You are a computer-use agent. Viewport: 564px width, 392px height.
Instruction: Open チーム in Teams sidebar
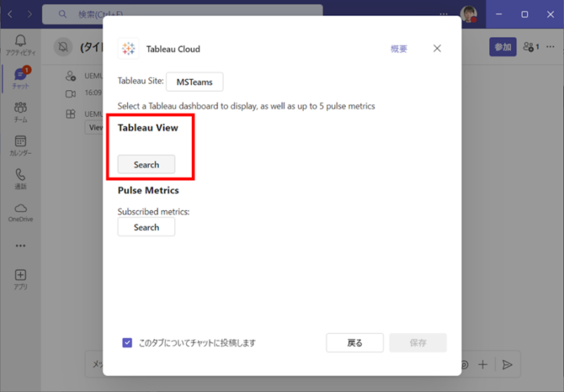(20, 112)
